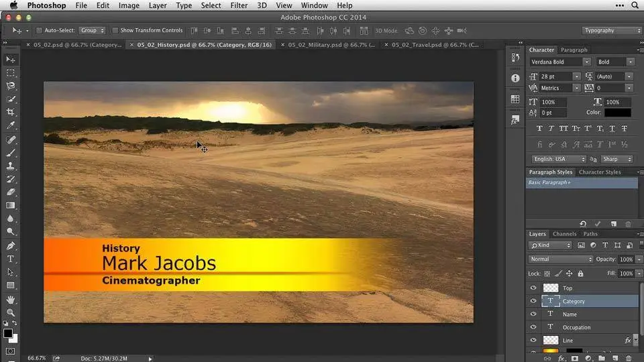Select the Horizontal Type tool
This screenshot has width=644, height=362.
point(11,259)
